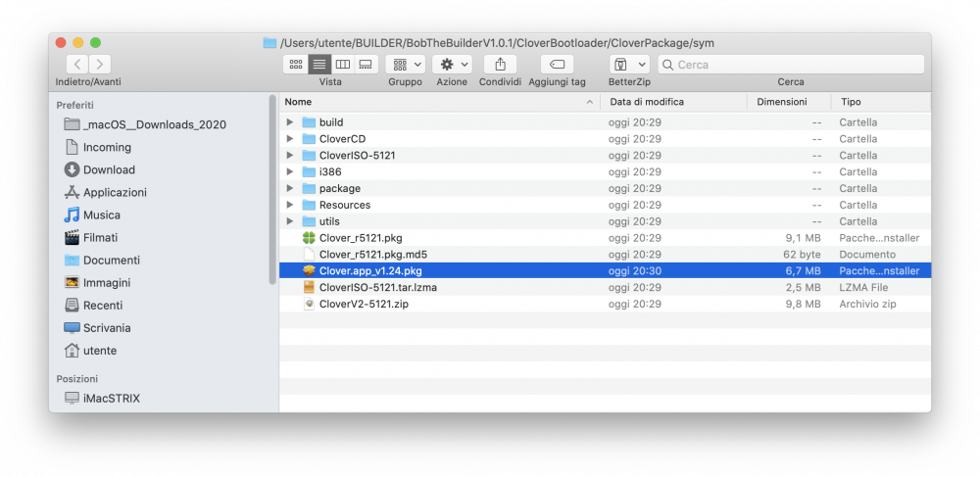Viewport: 980px width, 477px height.
Task: Select the CloverISO-5121.tar.lzma archive icon
Action: [x=309, y=287]
